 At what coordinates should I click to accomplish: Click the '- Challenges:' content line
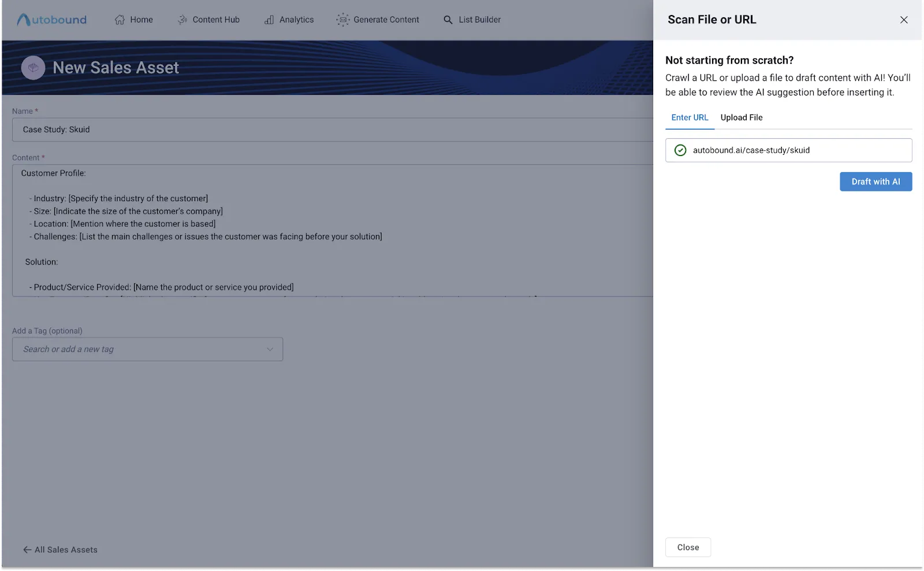point(206,236)
